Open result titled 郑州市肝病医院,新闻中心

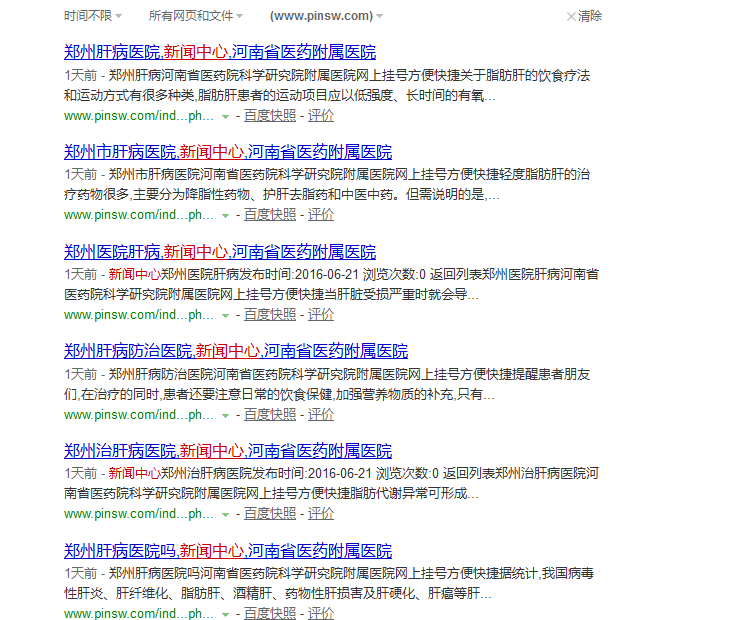pyautogui.click(x=228, y=152)
